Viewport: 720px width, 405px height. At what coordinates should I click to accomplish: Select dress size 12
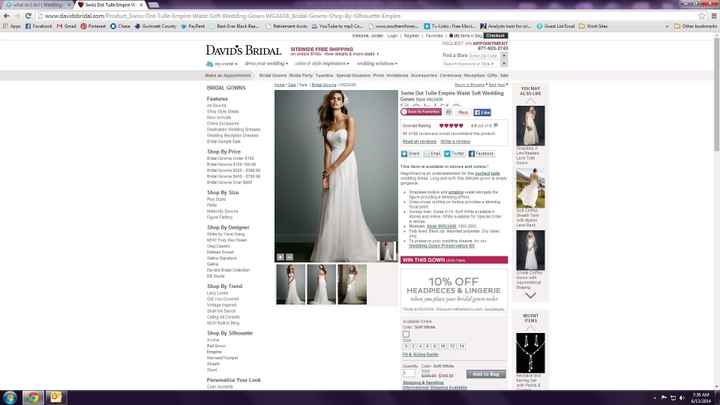[x=453, y=346]
